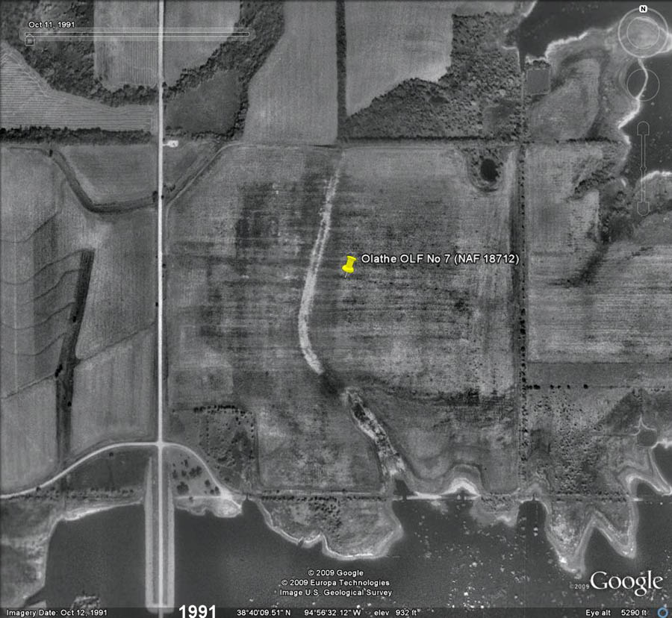The height and width of the screenshot is (618, 672).
Task: Click the Google logo watermark
Action: (626, 583)
